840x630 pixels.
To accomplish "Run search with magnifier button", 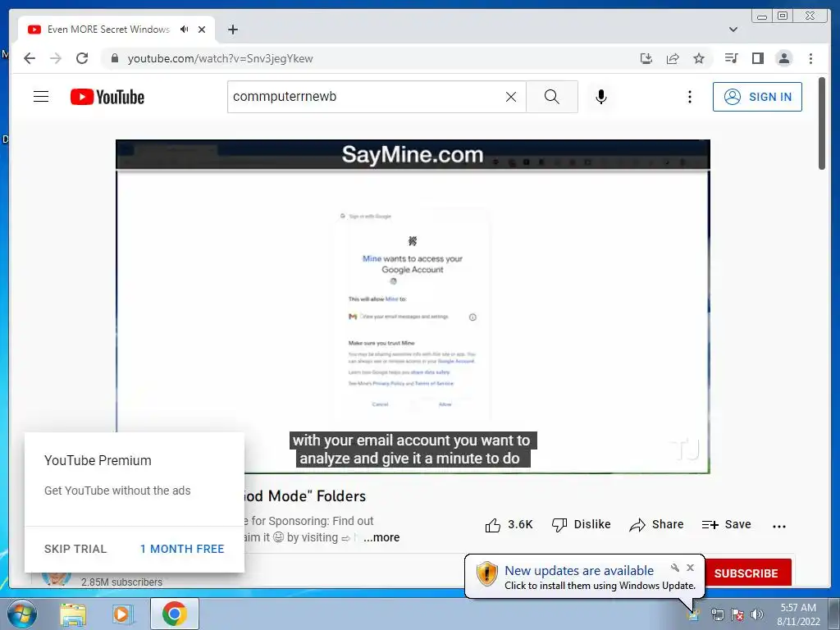I will [552, 97].
